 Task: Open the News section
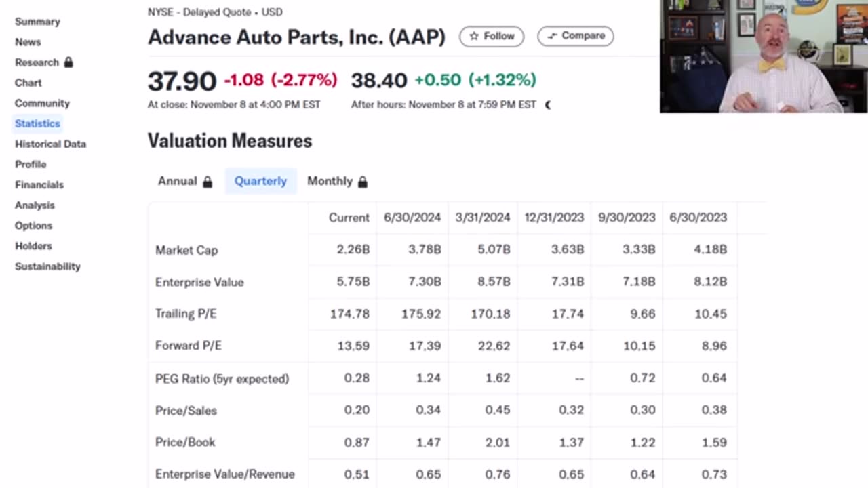pyautogui.click(x=28, y=42)
